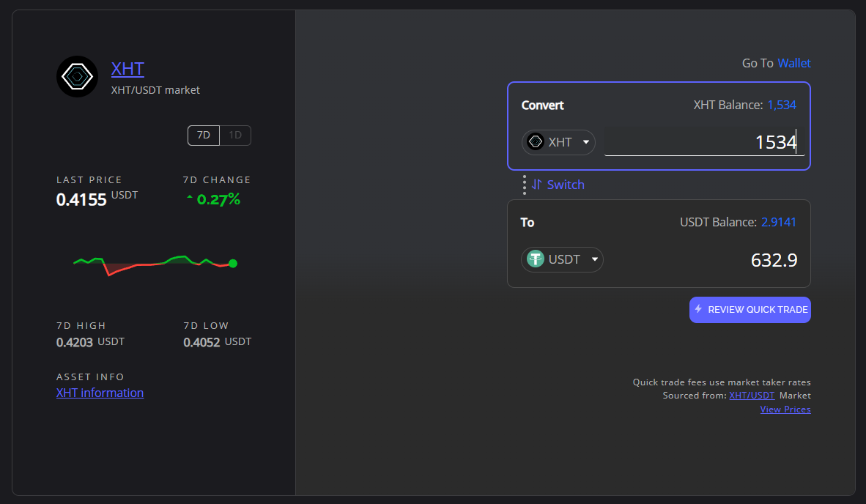Screen dimensions: 866x504
Task: Click Review Quick Trade button
Action: coord(750,310)
